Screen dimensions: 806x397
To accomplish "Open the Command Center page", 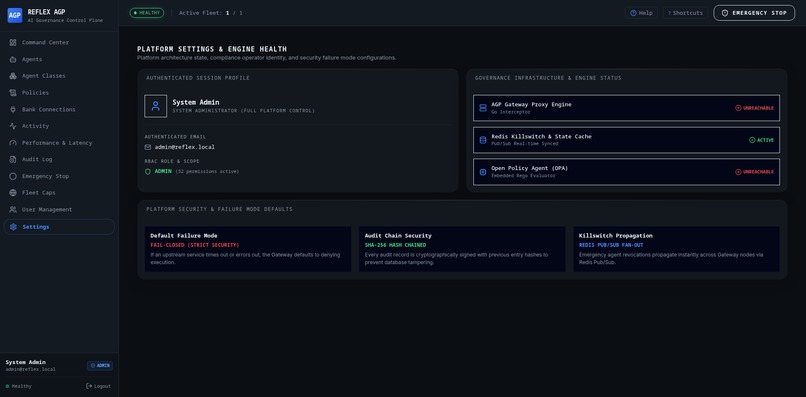I will pyautogui.click(x=59, y=43).
